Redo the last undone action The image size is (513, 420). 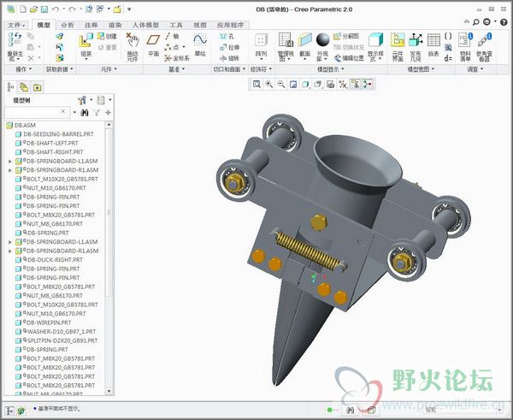click(73, 9)
